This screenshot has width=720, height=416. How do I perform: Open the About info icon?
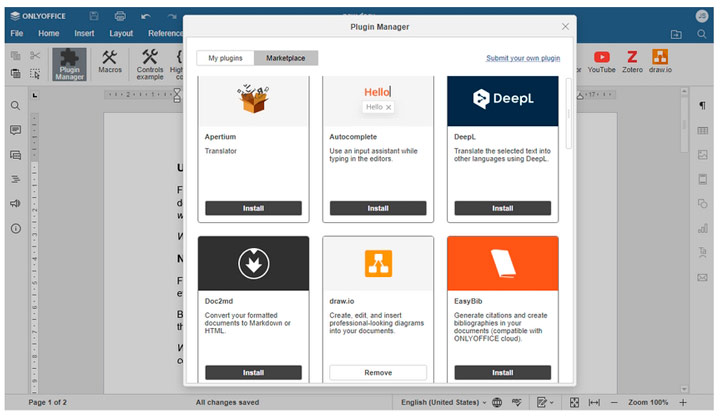pyautogui.click(x=15, y=228)
